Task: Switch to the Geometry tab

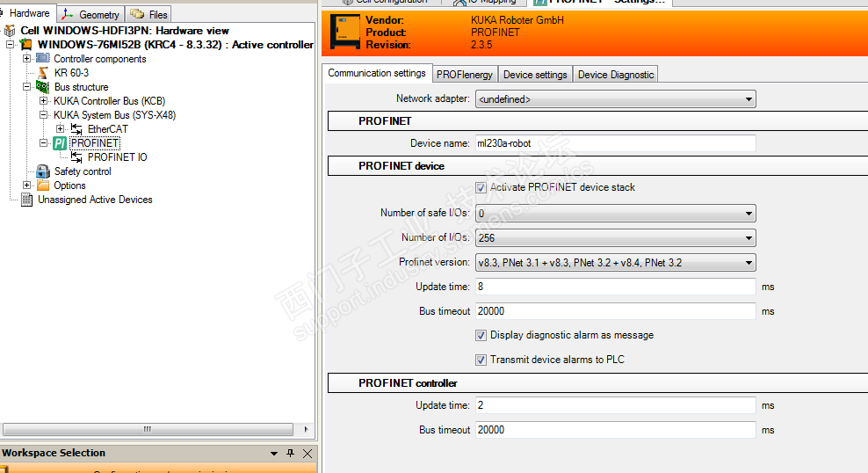Action: pyautogui.click(x=90, y=14)
